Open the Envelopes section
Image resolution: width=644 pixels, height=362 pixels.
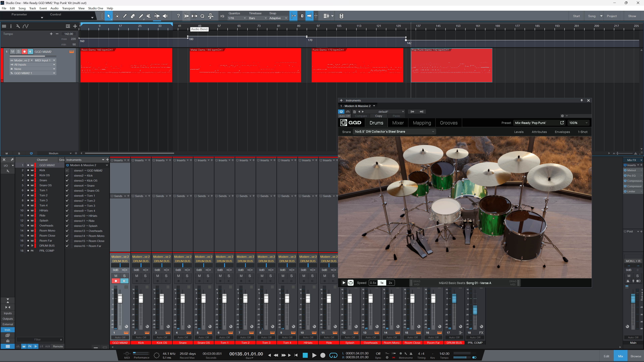point(562,132)
